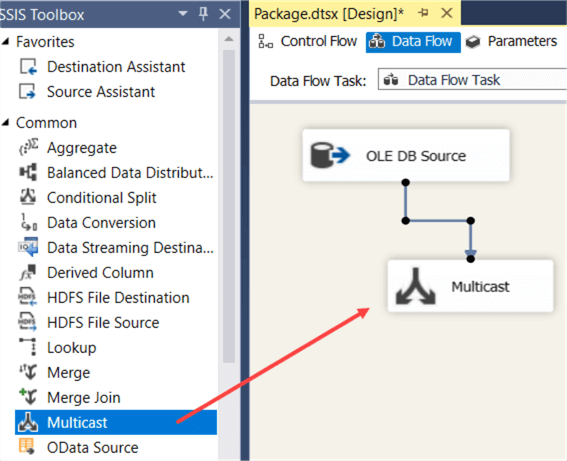Image resolution: width=567 pixels, height=461 pixels.
Task: Click the Common group heading
Action: pyautogui.click(x=46, y=123)
